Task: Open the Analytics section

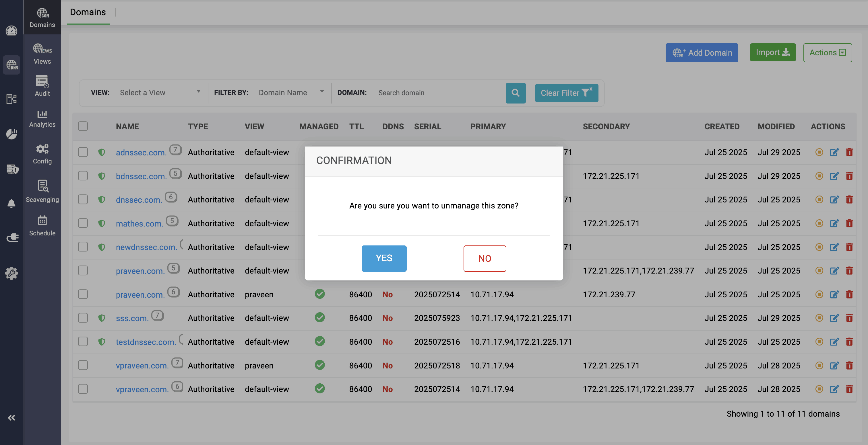Action: pyautogui.click(x=42, y=118)
